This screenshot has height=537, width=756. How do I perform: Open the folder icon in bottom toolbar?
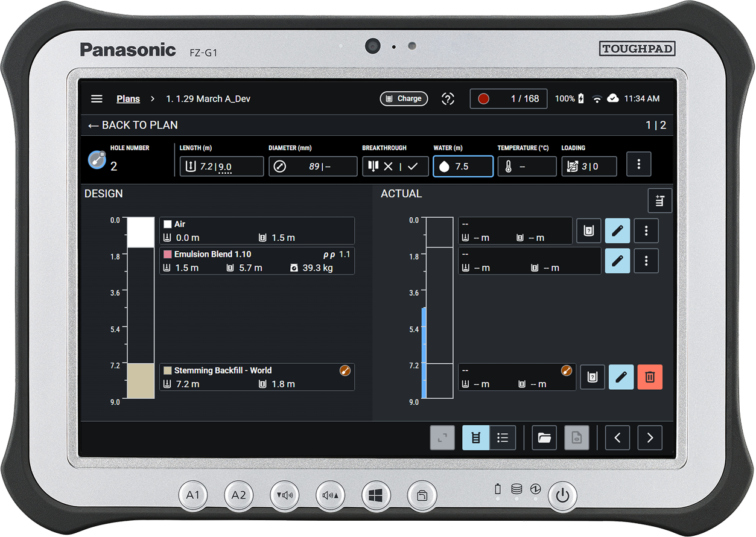[544, 438]
